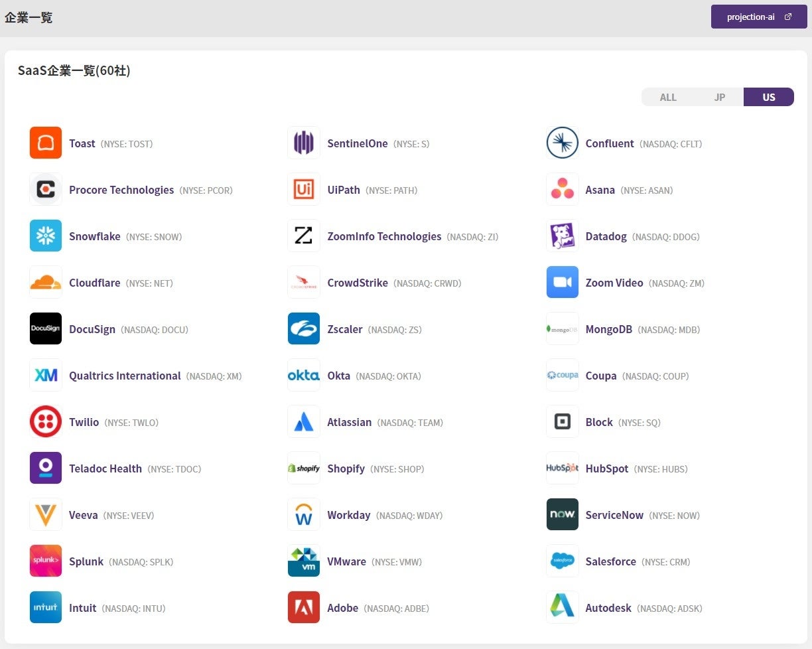Click the Salesforce cloud logo icon
This screenshot has width=812, height=649.
point(563,561)
